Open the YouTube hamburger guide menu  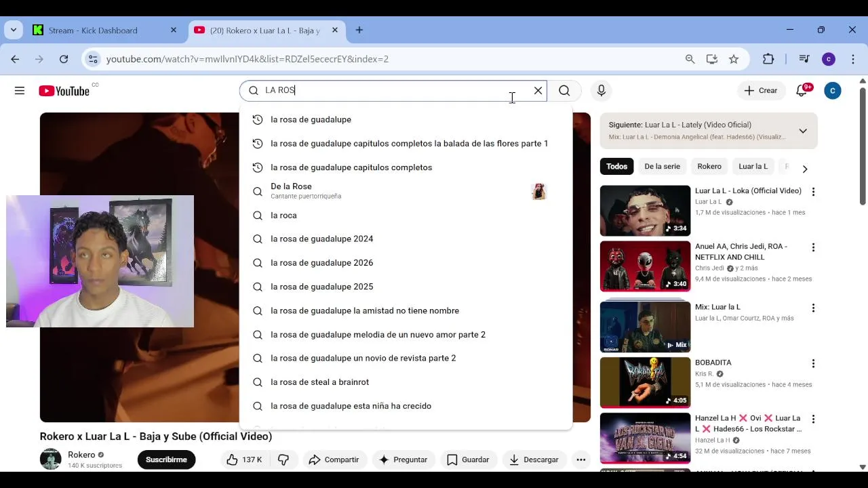[x=20, y=91]
